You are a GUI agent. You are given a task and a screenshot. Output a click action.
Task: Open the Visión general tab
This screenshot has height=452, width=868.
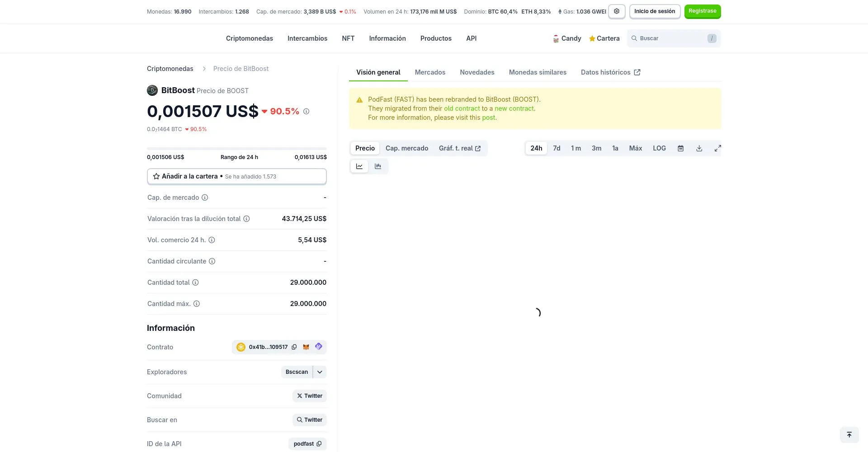[x=378, y=72]
